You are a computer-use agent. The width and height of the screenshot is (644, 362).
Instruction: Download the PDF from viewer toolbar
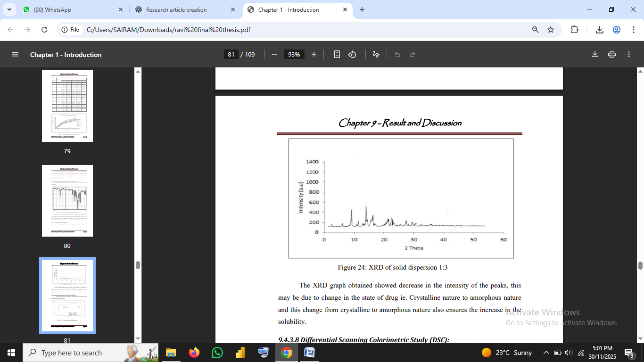click(x=595, y=55)
